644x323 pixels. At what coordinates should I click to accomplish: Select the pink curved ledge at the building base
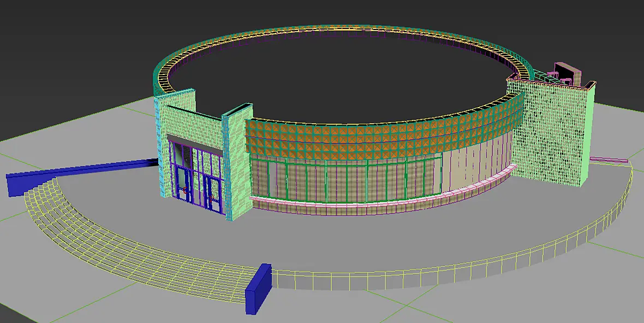click(382, 197)
